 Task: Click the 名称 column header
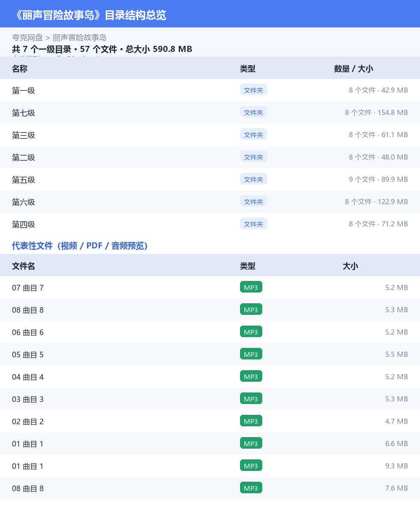(20, 68)
